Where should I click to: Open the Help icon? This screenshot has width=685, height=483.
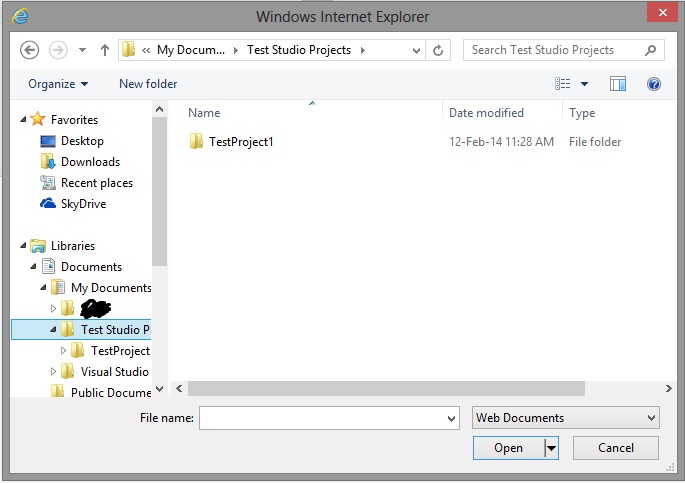654,84
